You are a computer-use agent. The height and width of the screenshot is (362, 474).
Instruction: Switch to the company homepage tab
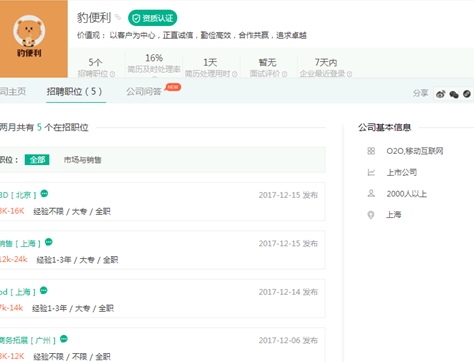coord(13,91)
